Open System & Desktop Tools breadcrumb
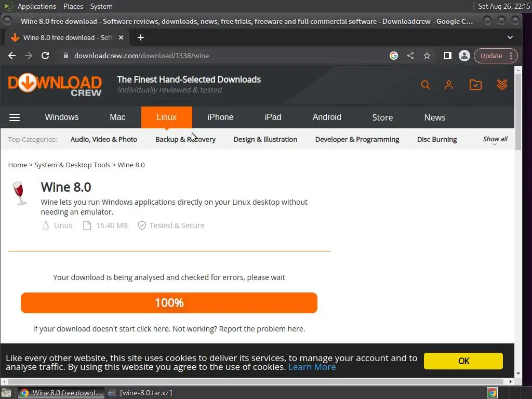This screenshot has height=399, width=532. pos(72,165)
